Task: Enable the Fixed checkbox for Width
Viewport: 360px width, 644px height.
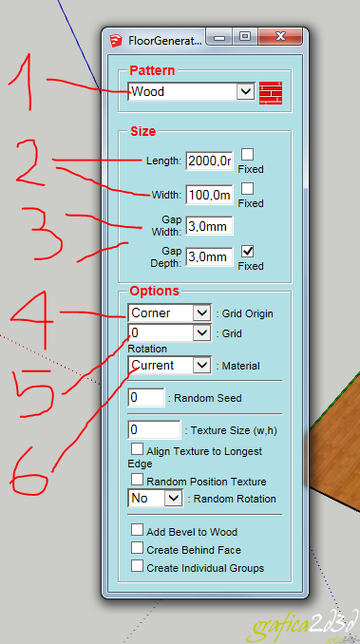Action: [x=247, y=188]
